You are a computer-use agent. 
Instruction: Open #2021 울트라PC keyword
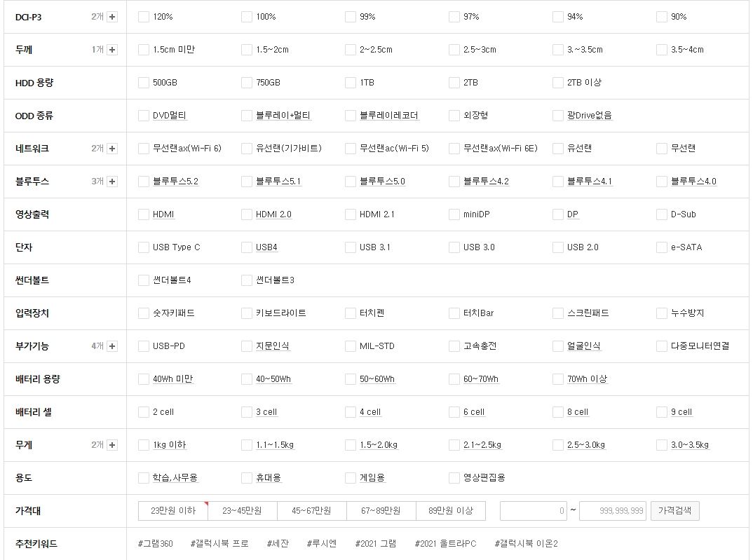446,544
